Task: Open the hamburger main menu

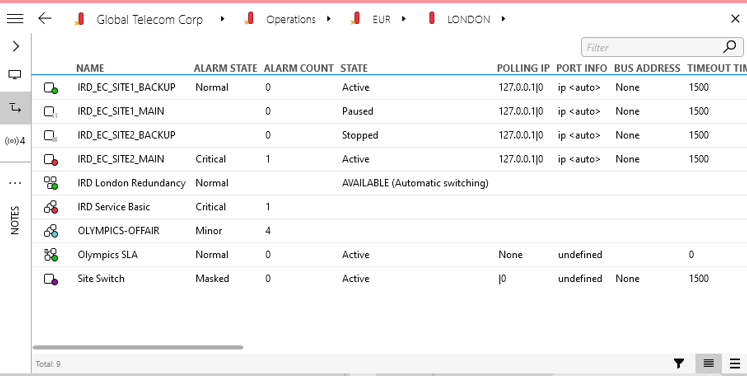Action: pos(15,19)
